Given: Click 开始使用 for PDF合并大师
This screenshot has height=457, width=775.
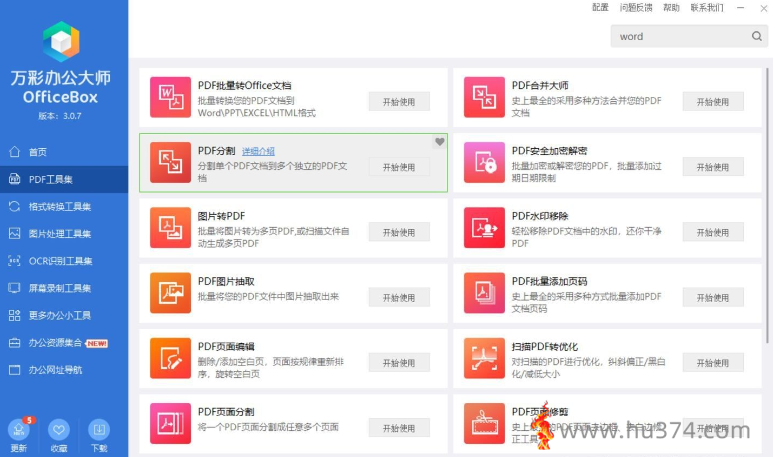Looking at the screenshot, I should coord(713,102).
